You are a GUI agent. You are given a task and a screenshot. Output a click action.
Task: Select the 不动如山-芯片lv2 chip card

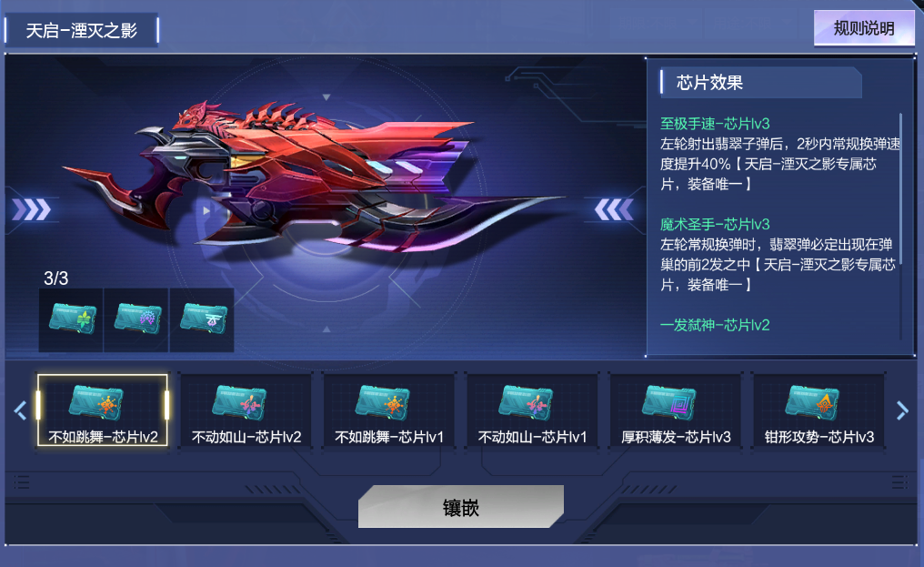click(246, 410)
